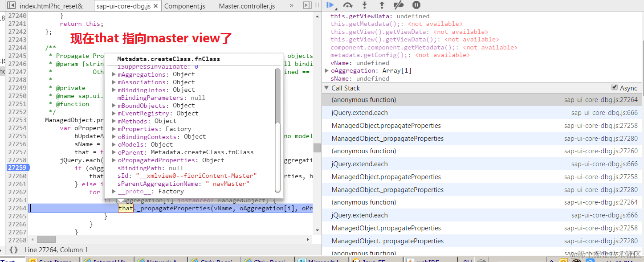Screen dimensions: 644x262
Task: Toggle the debugger sidebar pane icon
Action: click(307, 5)
